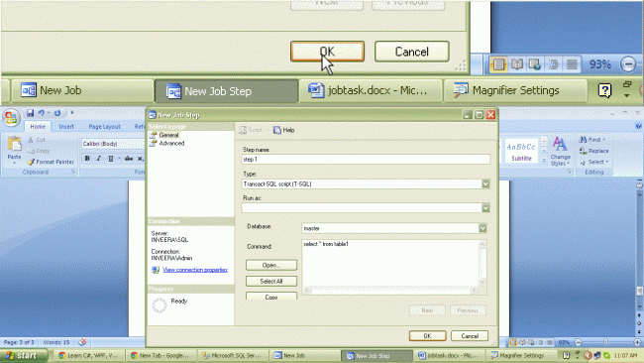644x363 pixels.
Task: Show hidden tray icons with the round arrow
Action: point(588,355)
